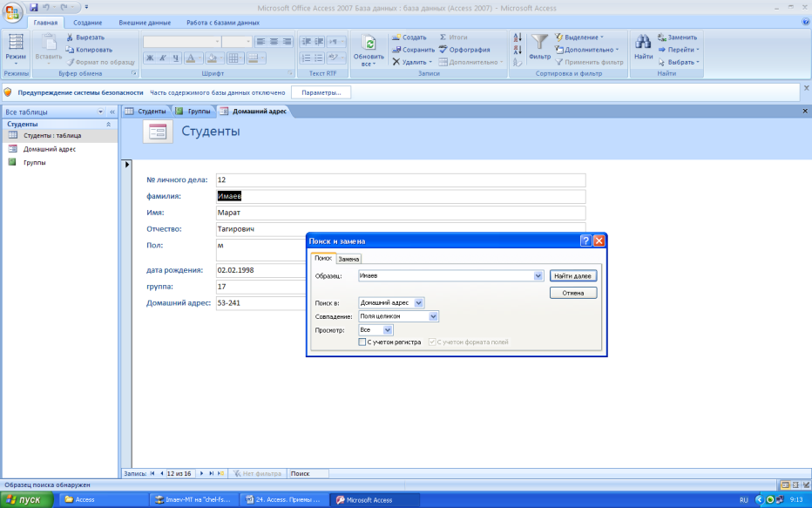Screen dimensions: 812x508
Task: Click new blank record navigation button
Action: click(x=221, y=473)
